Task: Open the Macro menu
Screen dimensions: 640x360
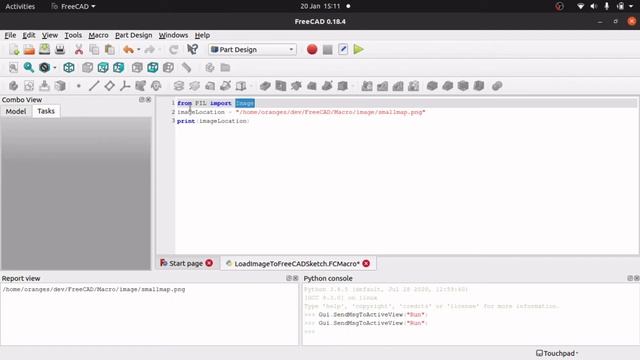Action: tap(98, 35)
